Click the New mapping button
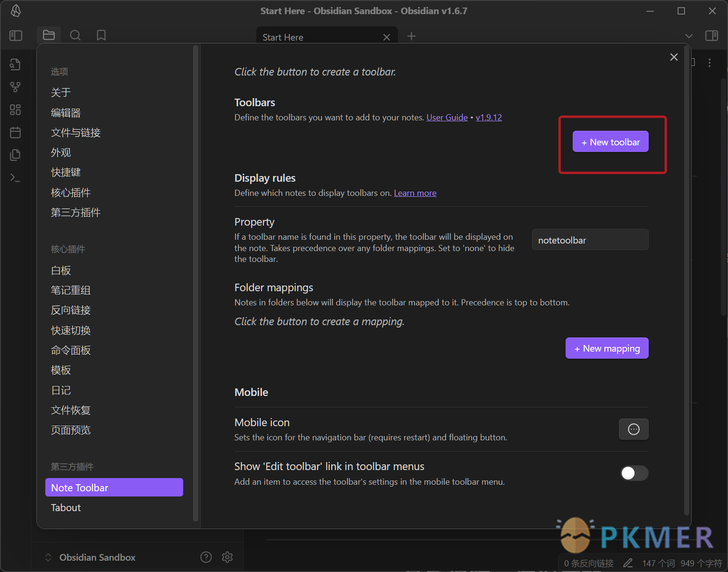The height and width of the screenshot is (572, 728). click(607, 348)
